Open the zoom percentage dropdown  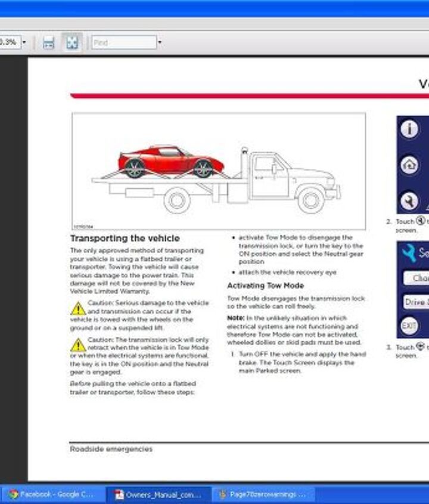pyautogui.click(x=24, y=42)
